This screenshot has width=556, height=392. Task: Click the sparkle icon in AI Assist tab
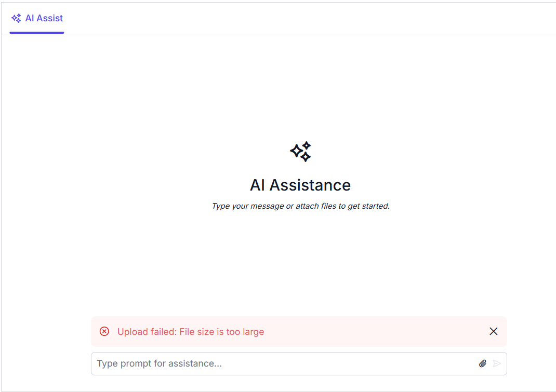[16, 18]
